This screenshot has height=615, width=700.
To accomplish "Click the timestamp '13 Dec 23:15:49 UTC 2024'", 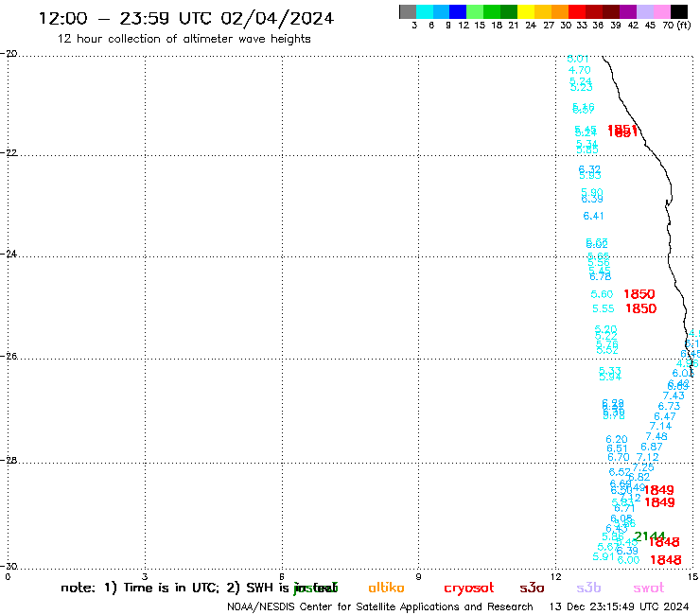I will coord(619,607).
